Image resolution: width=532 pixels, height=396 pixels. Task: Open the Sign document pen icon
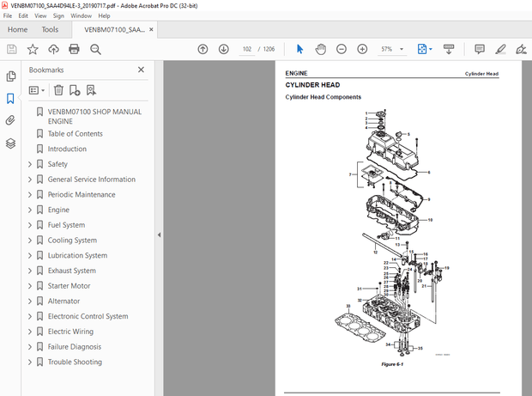coord(521,49)
